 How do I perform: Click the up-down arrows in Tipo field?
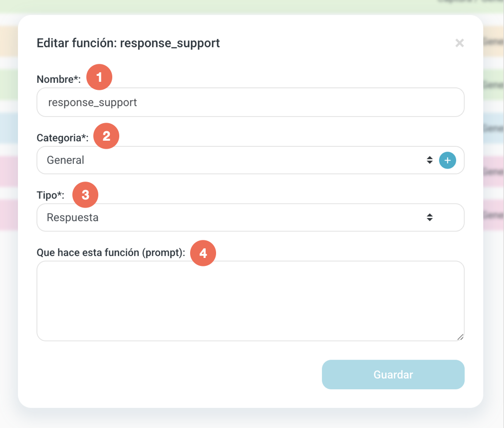click(429, 217)
